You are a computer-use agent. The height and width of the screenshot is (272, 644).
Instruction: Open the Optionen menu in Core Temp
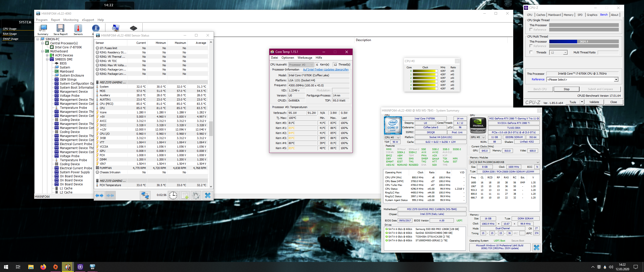[288, 58]
